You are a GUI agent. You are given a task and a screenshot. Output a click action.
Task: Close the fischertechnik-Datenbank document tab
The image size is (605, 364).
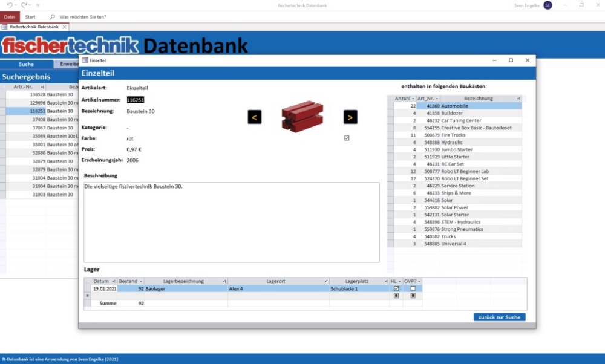coord(65,27)
